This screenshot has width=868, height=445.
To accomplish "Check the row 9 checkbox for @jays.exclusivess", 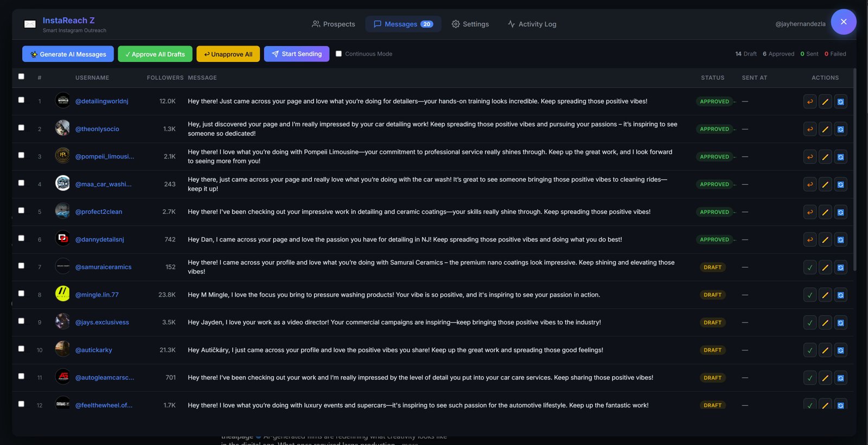I will tap(21, 321).
